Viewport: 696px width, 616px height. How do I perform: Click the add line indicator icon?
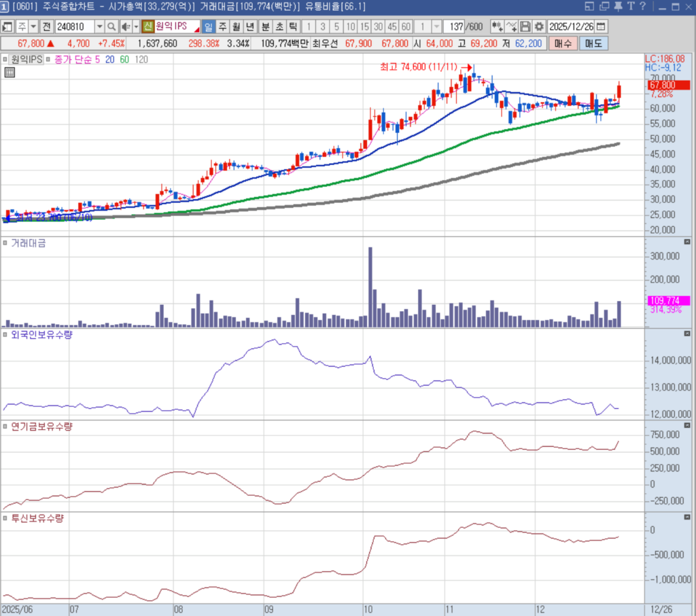click(x=512, y=27)
